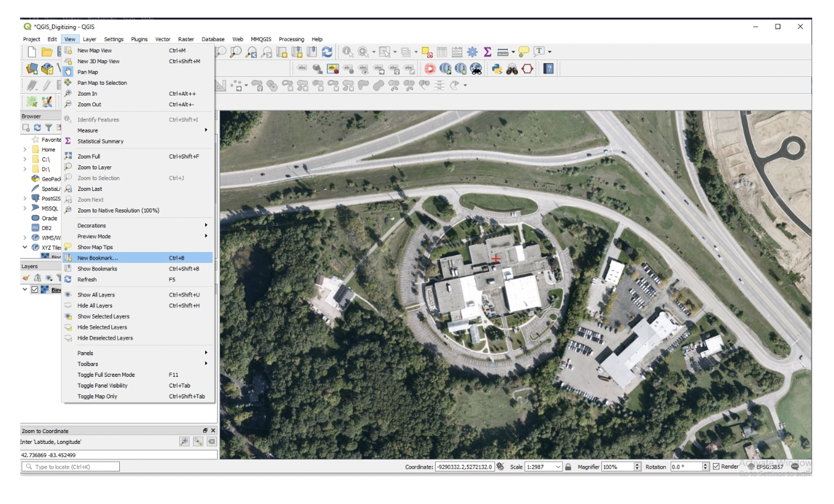Click highlighted pin labels icon

[333, 68]
